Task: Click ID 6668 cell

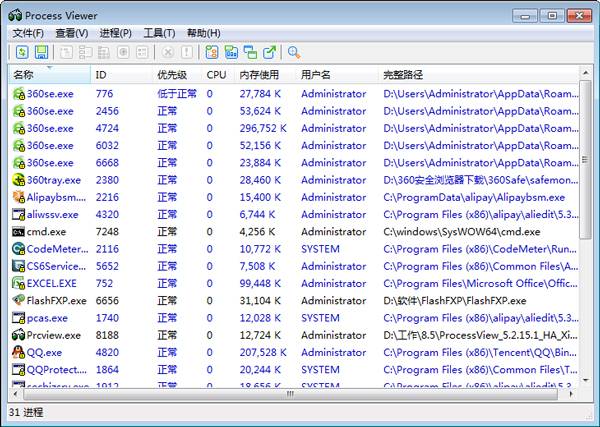Action: (x=107, y=163)
